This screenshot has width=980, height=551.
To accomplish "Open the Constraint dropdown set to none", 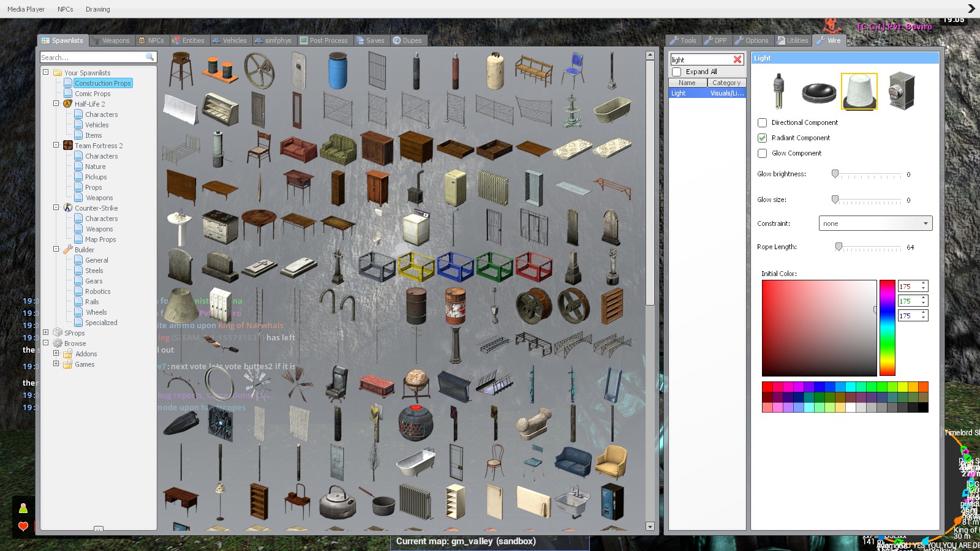I will 875,223.
